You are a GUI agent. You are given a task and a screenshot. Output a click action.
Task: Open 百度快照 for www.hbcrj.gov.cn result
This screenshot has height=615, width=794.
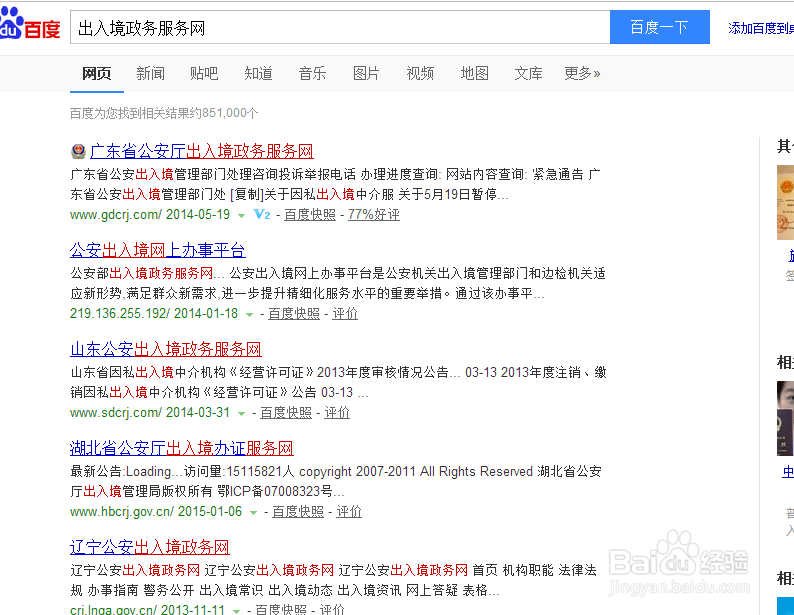(x=298, y=512)
